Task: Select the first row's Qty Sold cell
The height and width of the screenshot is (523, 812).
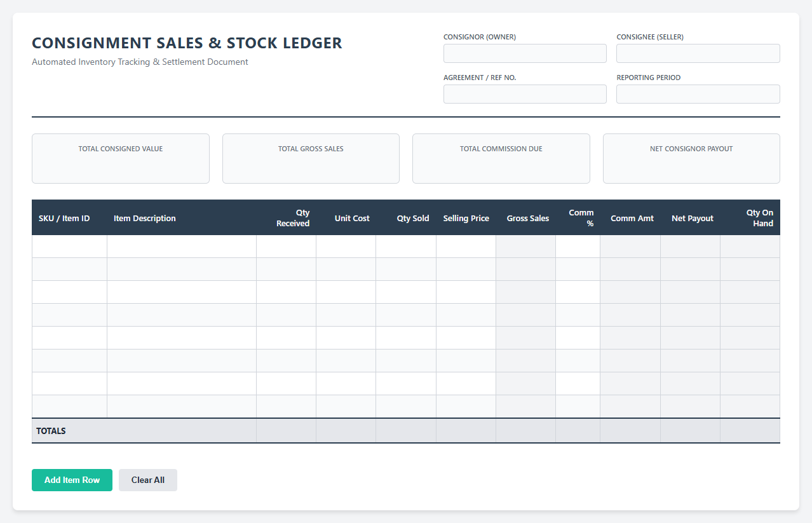Action: click(406, 247)
